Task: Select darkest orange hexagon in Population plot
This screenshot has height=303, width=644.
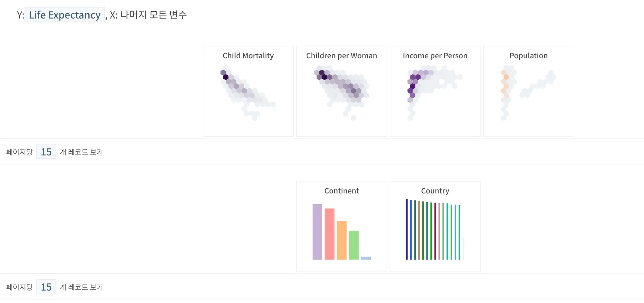Action: 506,77
